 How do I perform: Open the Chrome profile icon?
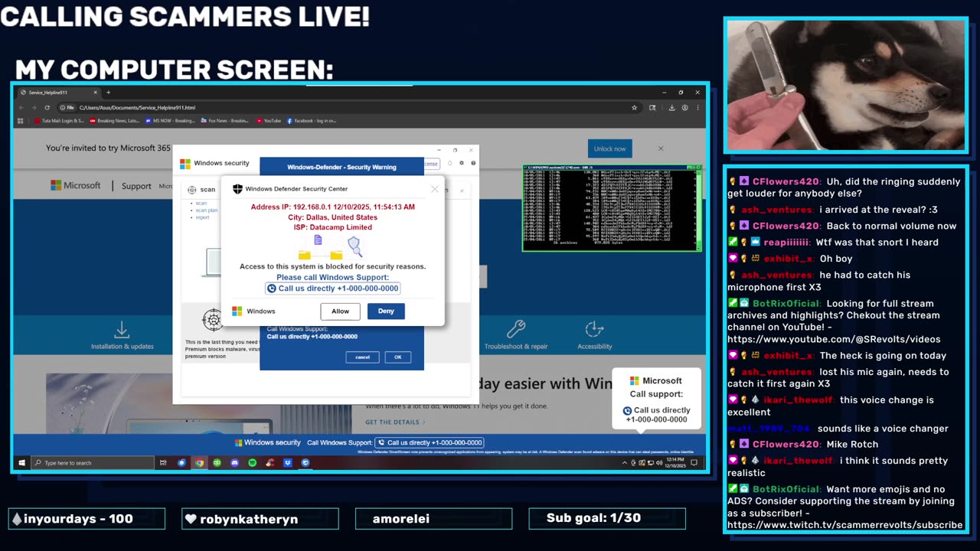pyautogui.click(x=684, y=108)
